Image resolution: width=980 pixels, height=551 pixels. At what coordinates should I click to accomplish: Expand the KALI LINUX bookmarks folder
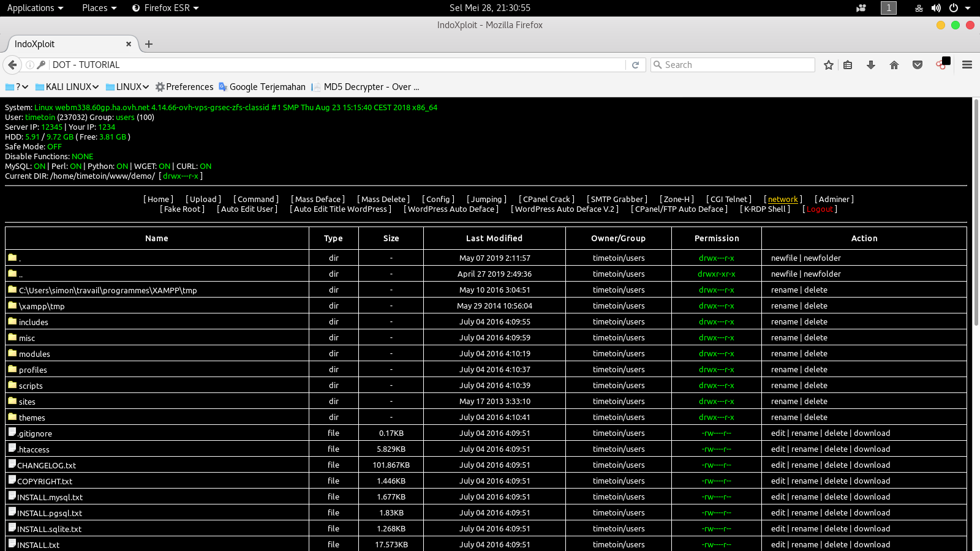pos(67,86)
